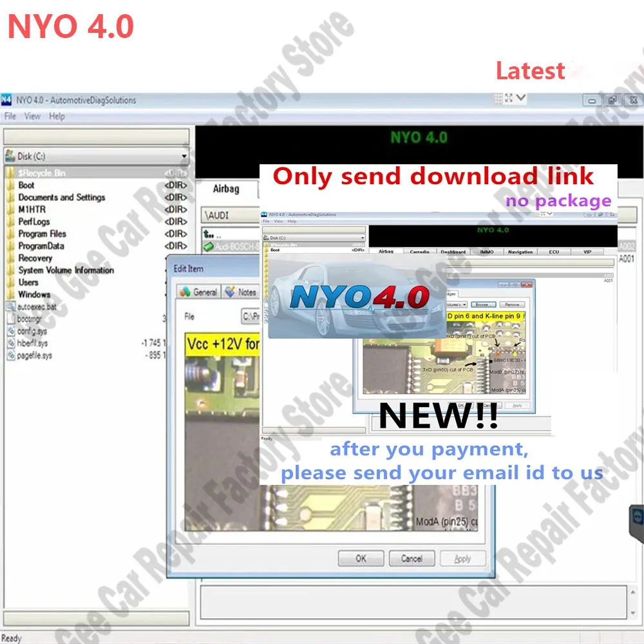Open the View menu
This screenshot has width=644, height=644.
(32, 117)
